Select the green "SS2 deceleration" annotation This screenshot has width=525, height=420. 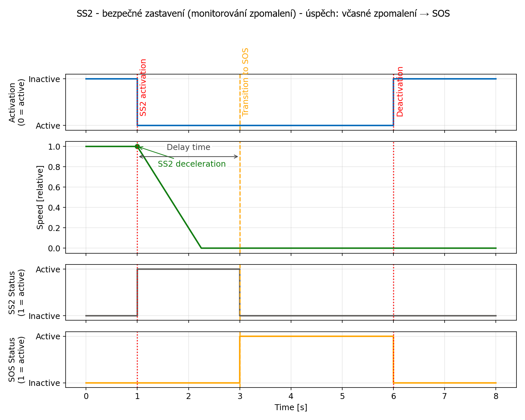(192, 164)
